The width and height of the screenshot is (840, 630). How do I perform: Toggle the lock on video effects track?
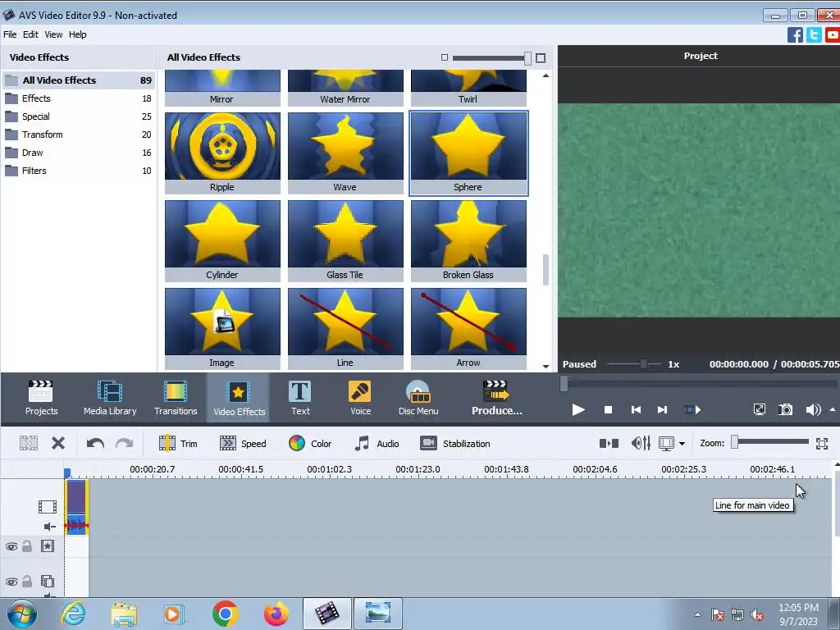(27, 546)
